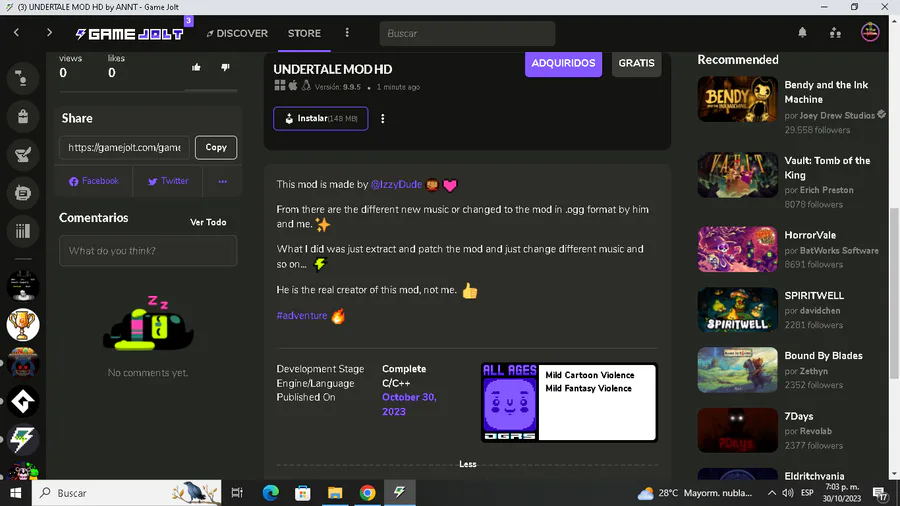The height and width of the screenshot is (506, 900).
Task: Copy the share link
Action: (x=216, y=147)
